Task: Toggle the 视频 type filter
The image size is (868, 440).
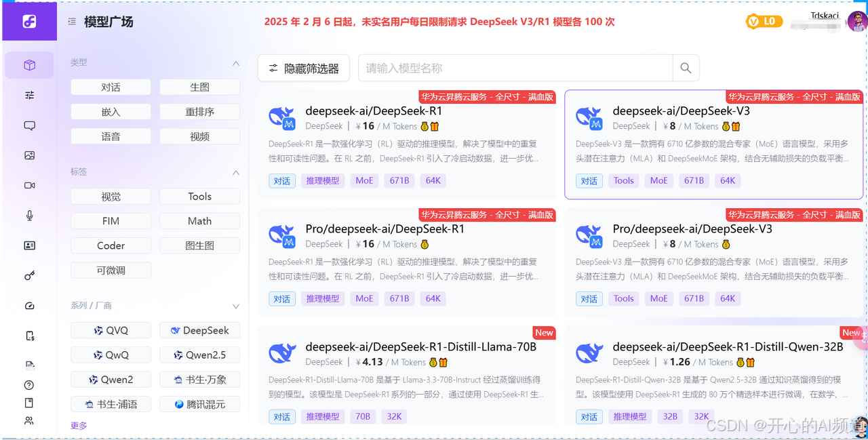Action: tap(199, 136)
